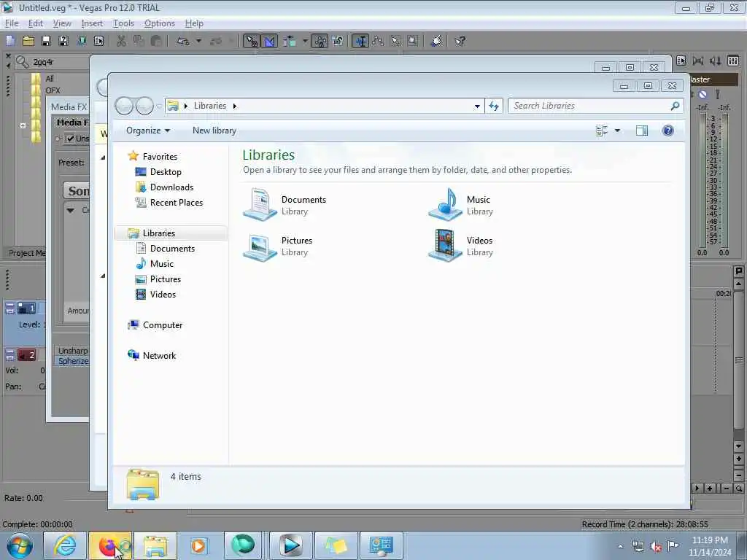Click the Forward button in Explorer
Image resolution: width=747 pixels, height=560 pixels.
[144, 106]
